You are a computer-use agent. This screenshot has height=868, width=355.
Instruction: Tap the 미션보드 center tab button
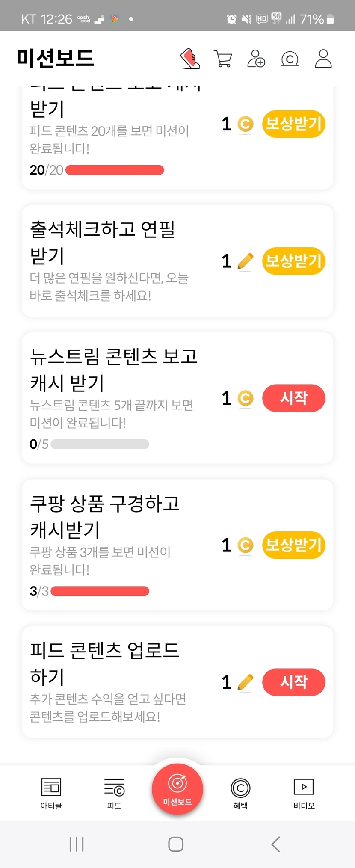(177, 789)
